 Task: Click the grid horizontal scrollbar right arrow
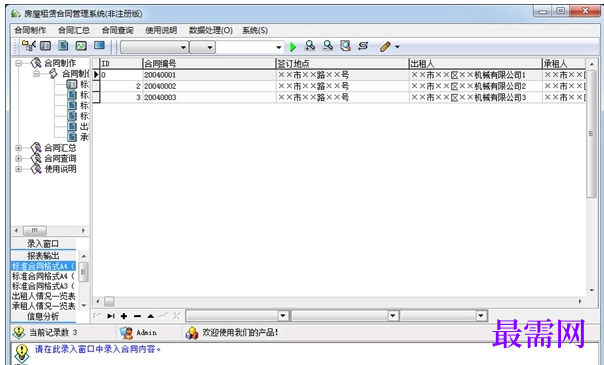(580, 301)
